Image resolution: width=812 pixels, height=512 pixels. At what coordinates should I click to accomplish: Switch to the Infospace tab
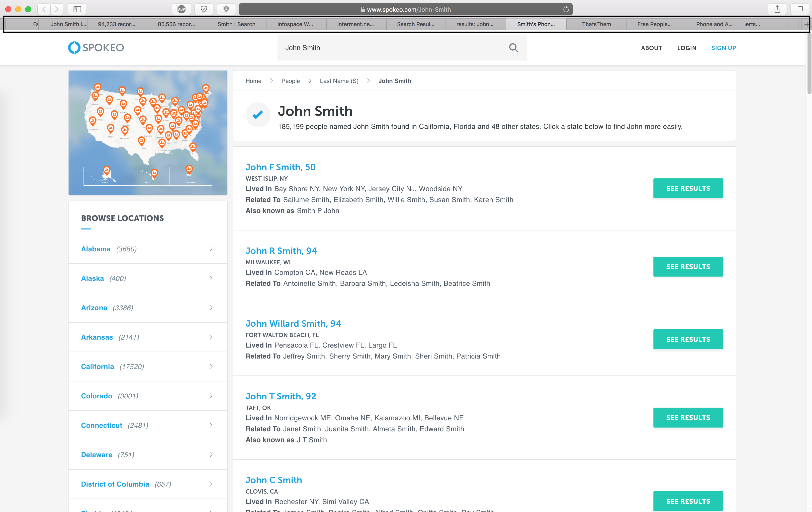(x=295, y=24)
